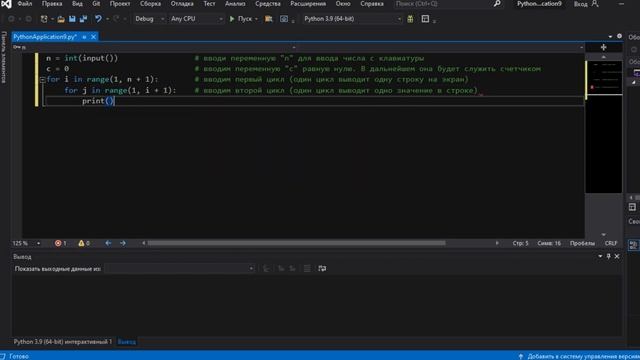Screen dimensions: 640x360
Task: Toggle auto-hide pin on Вывод panel
Action: point(608,256)
